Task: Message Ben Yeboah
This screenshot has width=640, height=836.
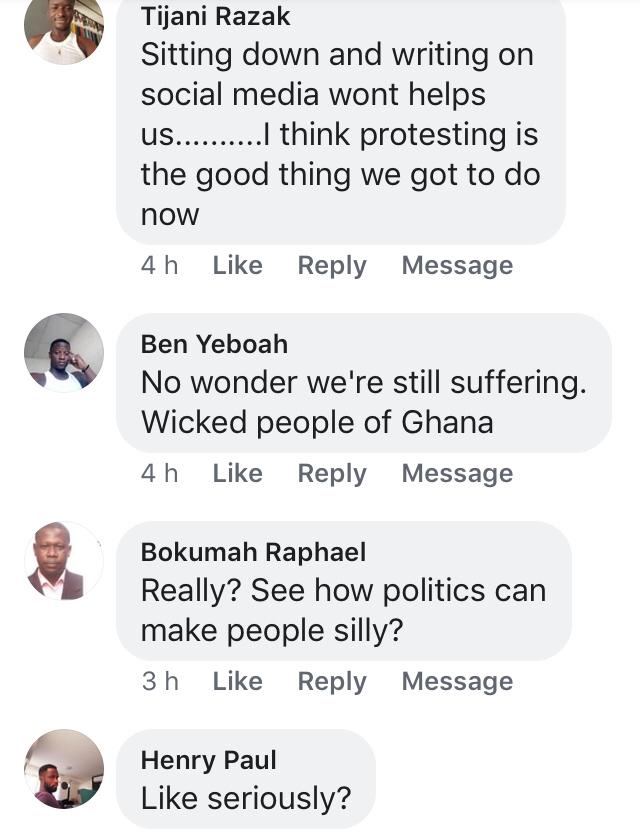Action: coord(457,473)
